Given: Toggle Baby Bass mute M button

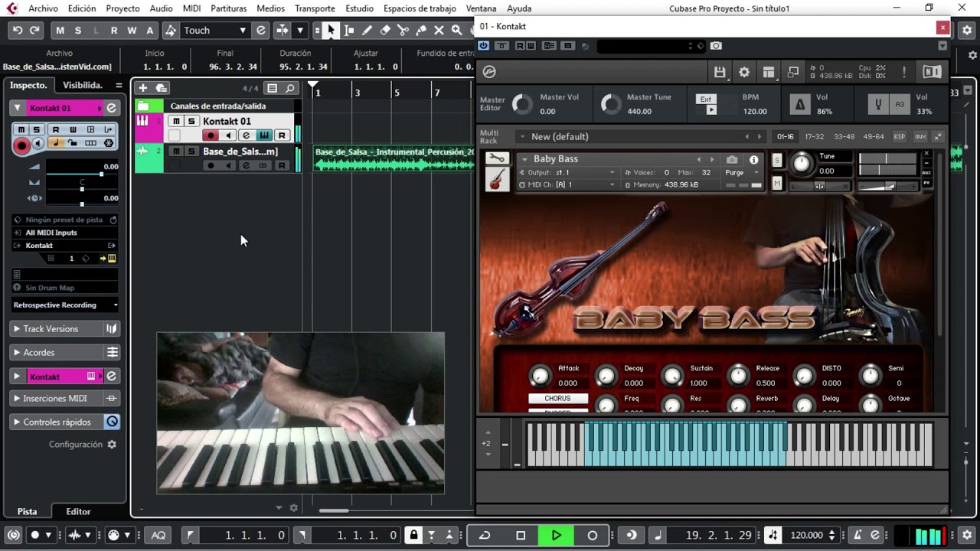Looking at the screenshot, I should click(x=777, y=184).
